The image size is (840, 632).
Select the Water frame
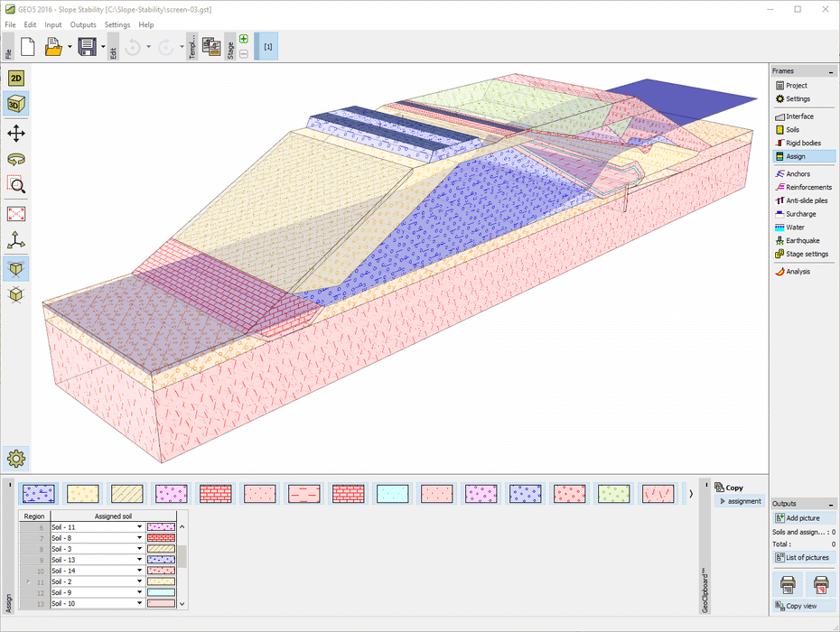[795, 227]
